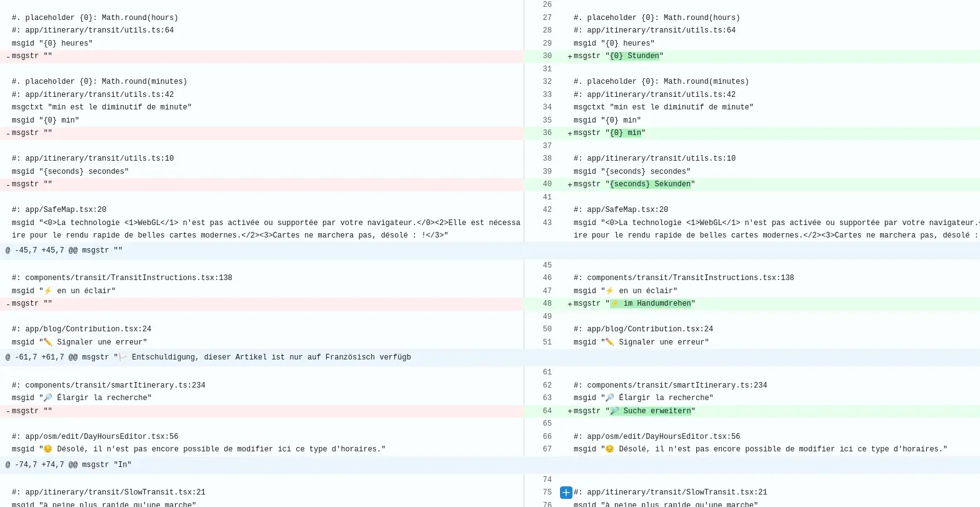980x507 pixels.
Task: Click line number 43 in the gutter
Action: [x=547, y=223]
